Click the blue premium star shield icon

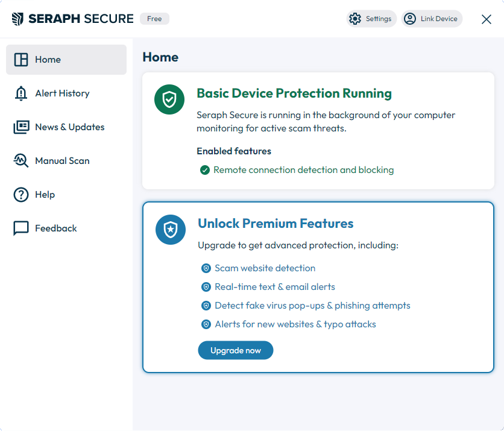pos(171,230)
